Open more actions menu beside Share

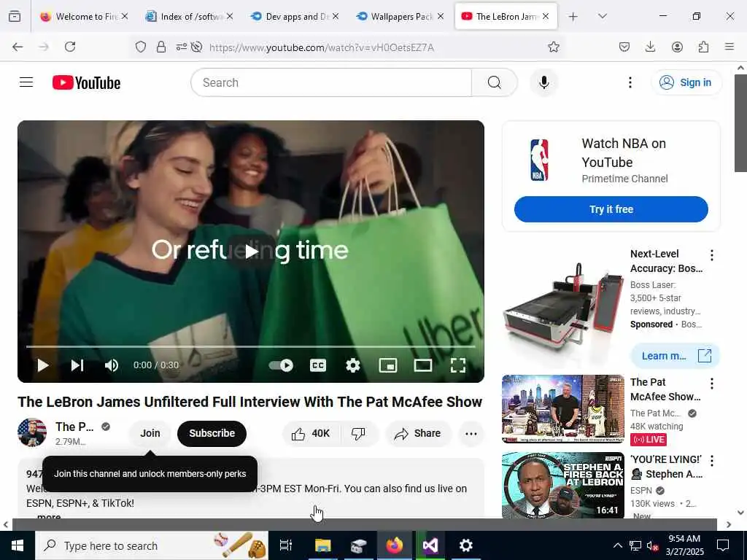click(x=471, y=433)
